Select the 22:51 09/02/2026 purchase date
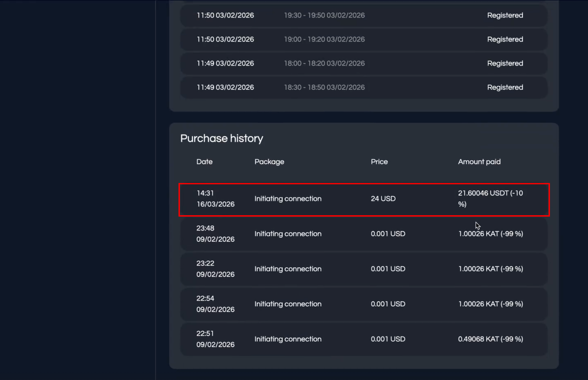 pos(215,339)
